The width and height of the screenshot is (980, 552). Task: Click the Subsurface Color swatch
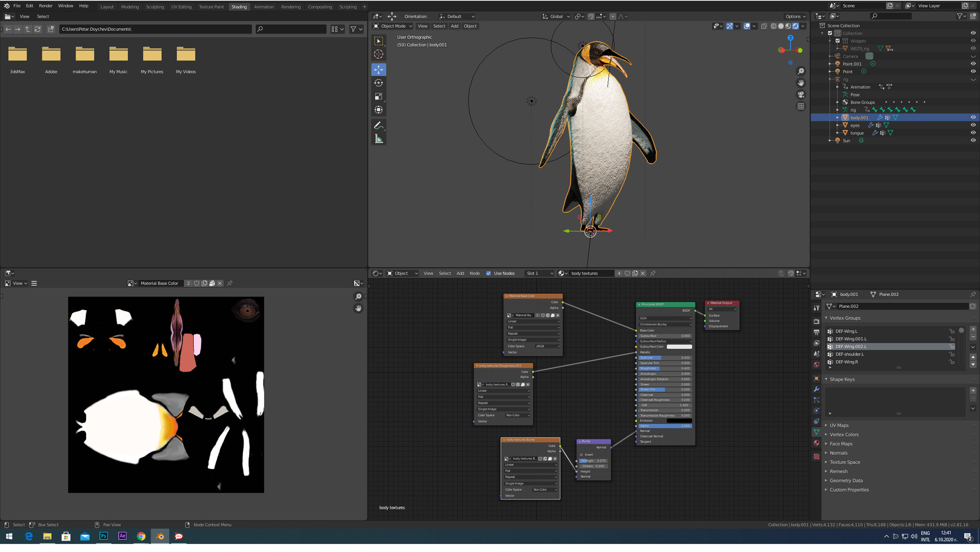click(679, 347)
